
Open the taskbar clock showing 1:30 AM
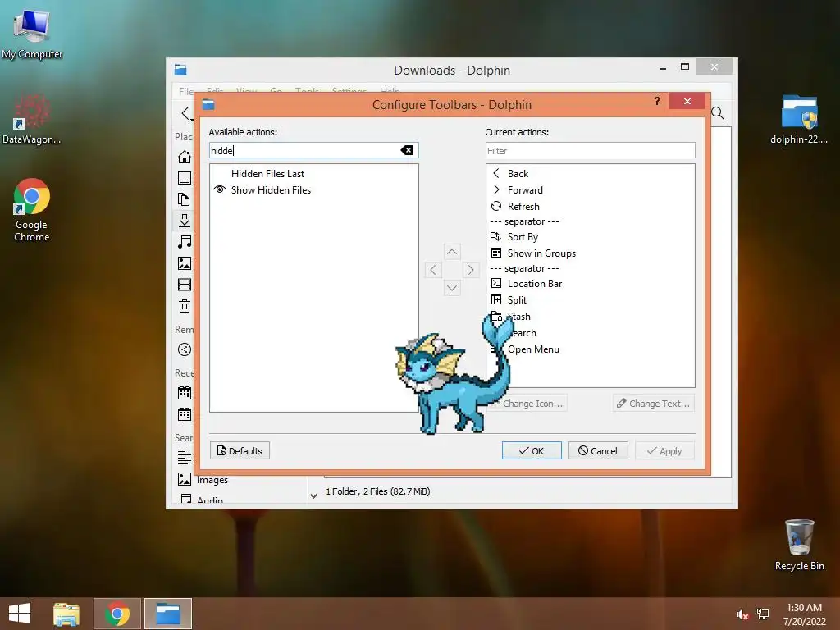pos(804,614)
